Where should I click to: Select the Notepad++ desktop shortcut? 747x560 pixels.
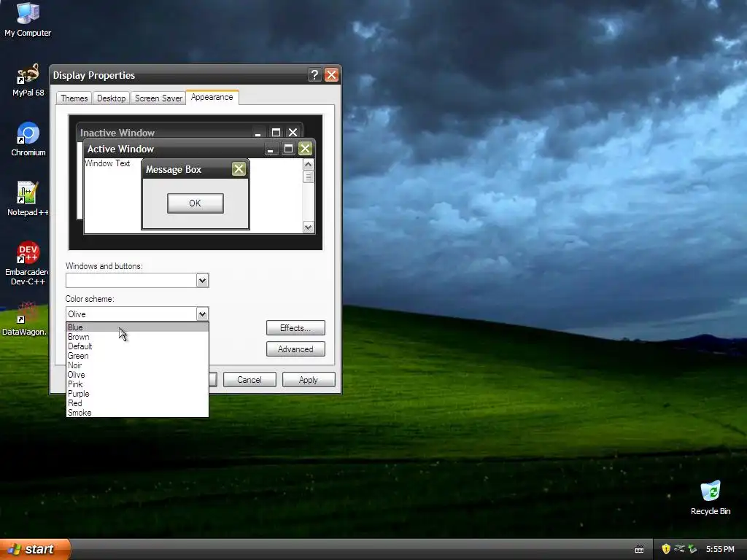pos(28,199)
